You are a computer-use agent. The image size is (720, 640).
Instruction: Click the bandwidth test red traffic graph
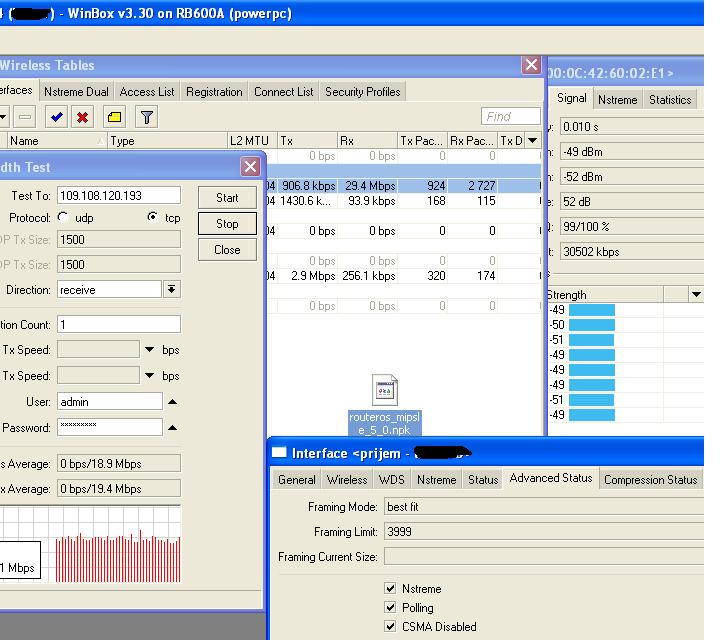pos(118,557)
